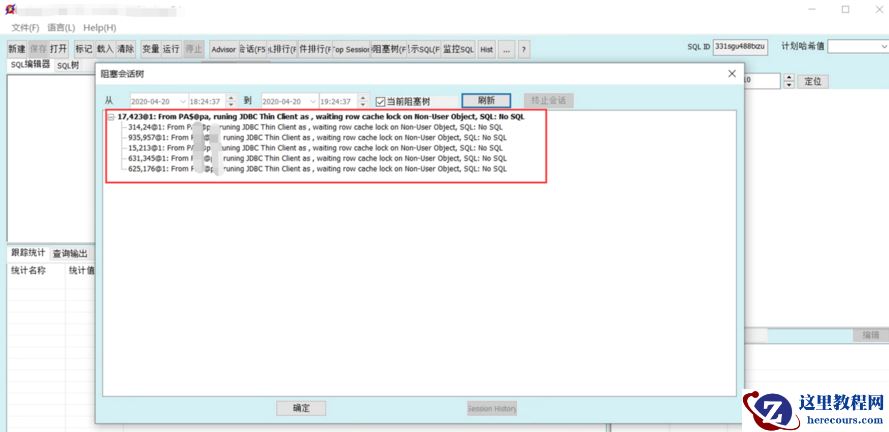889x432 pixels.
Task: Switch to the SQL树 tab
Action: 68,66
